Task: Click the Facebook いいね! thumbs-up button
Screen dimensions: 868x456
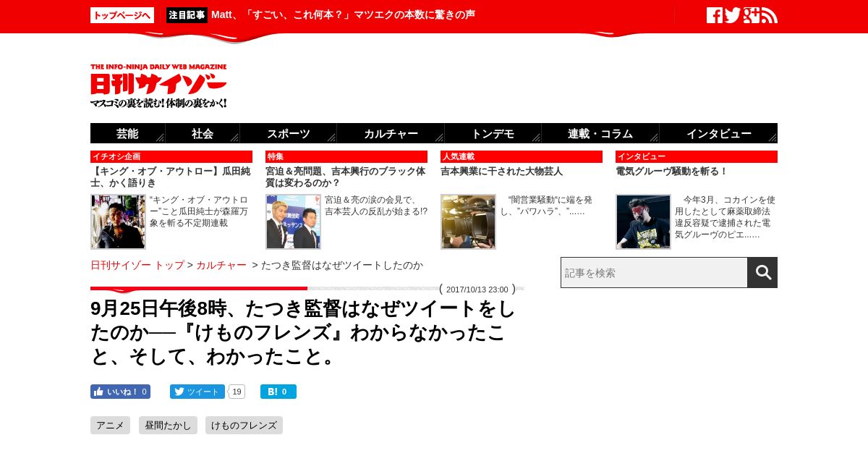Action: click(x=120, y=392)
